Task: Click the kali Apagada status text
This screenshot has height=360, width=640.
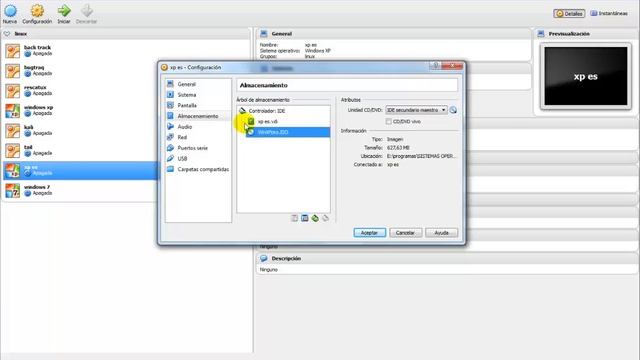Action: click(42, 133)
